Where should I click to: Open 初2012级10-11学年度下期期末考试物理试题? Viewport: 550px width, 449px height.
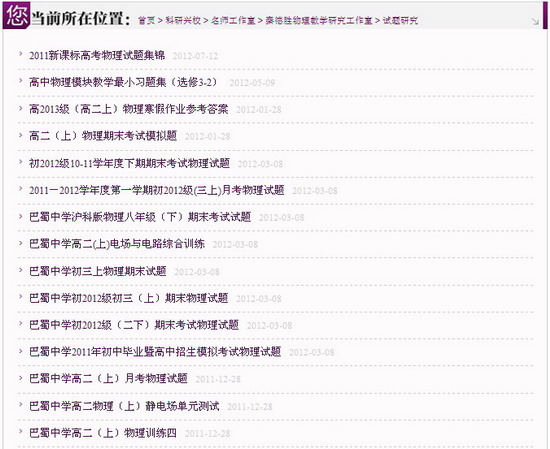point(129,163)
